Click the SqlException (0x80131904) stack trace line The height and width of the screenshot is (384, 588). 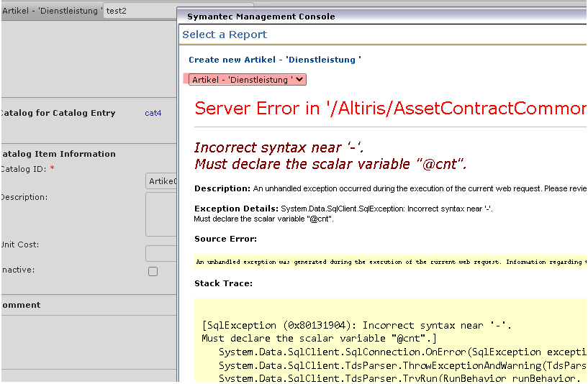pos(356,326)
